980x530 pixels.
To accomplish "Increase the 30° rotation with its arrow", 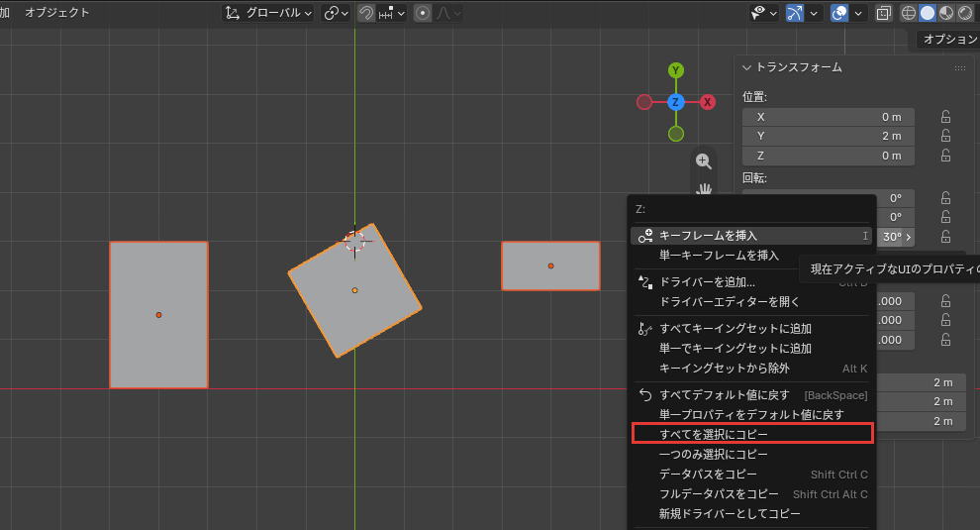I will (x=909, y=237).
